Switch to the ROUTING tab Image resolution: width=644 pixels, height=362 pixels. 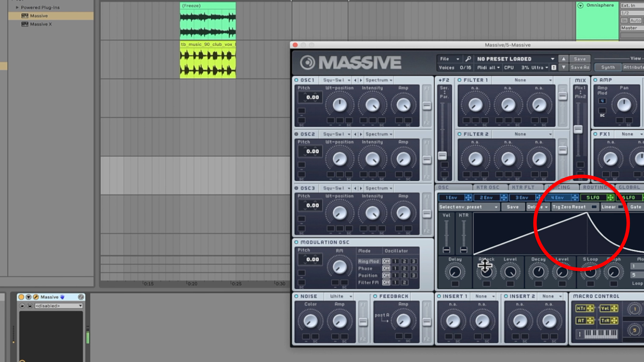point(597,187)
